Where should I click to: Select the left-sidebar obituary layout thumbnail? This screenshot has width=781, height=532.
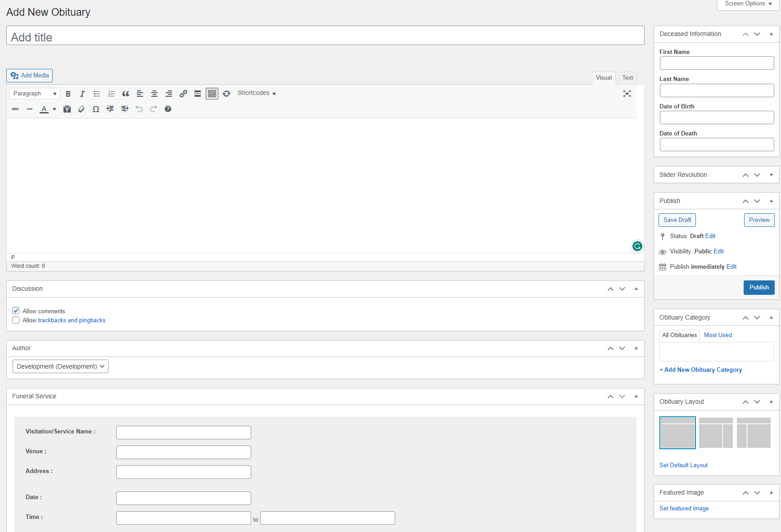(754, 433)
